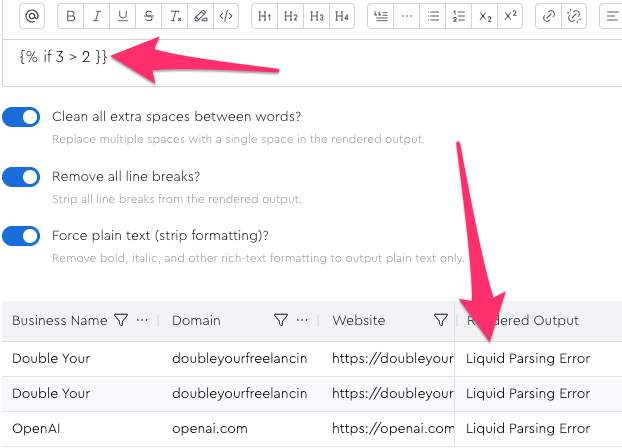The image size is (622, 448).
Task: Insert a bulleted list
Action: [432, 16]
